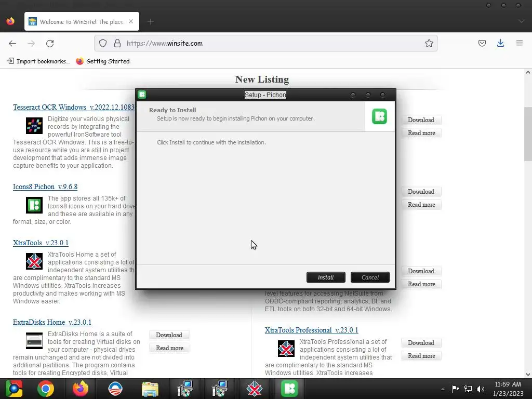Switch to Firefox from taskbar

[x=81, y=389]
